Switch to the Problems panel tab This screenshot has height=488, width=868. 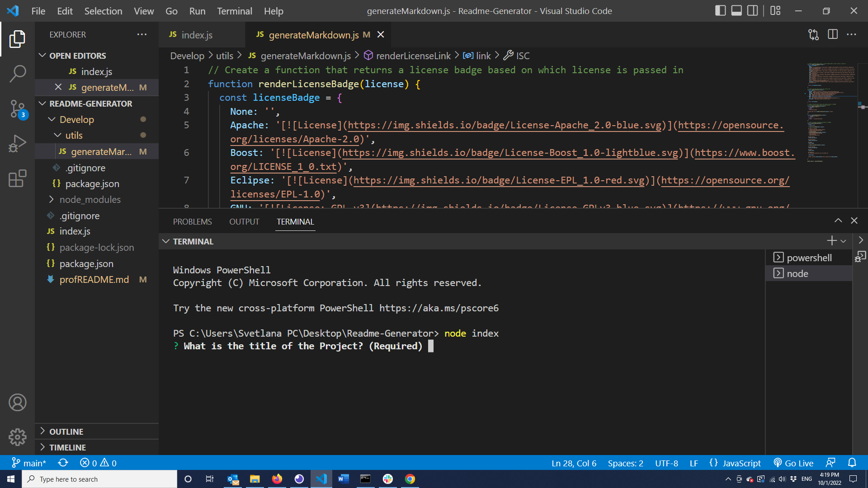pyautogui.click(x=192, y=221)
